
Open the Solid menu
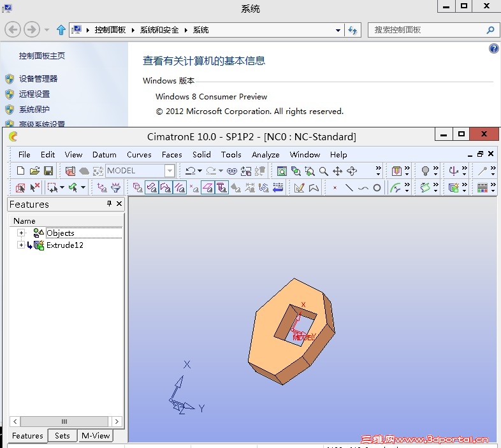[201, 155]
